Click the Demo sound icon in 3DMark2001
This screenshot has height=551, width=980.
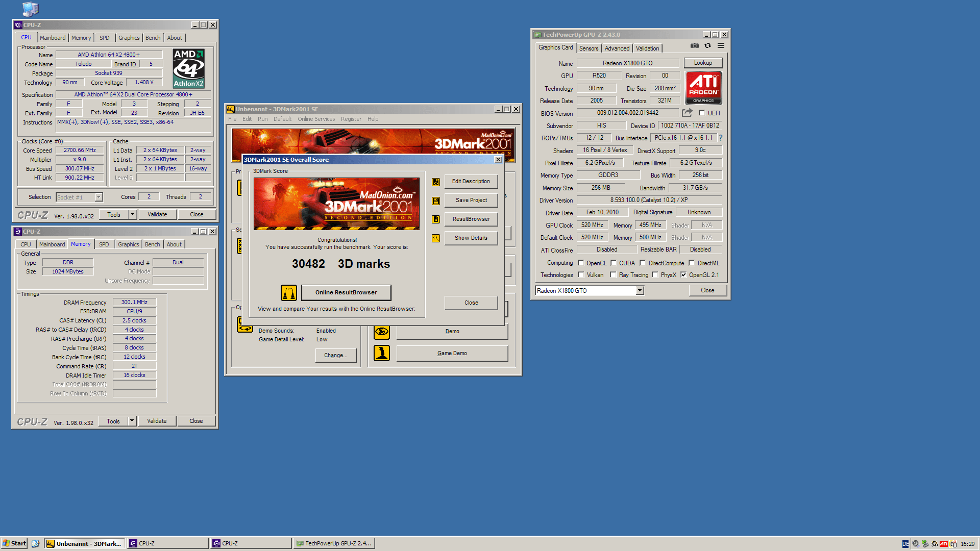coord(245,330)
